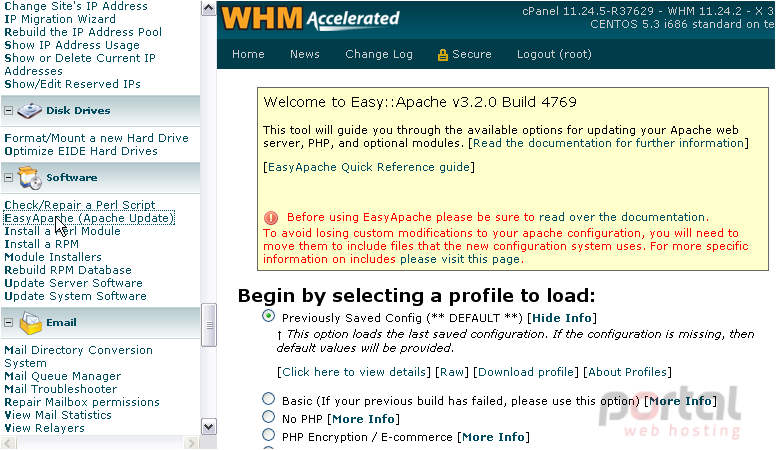Open Read the documentation for further information

coord(608,143)
